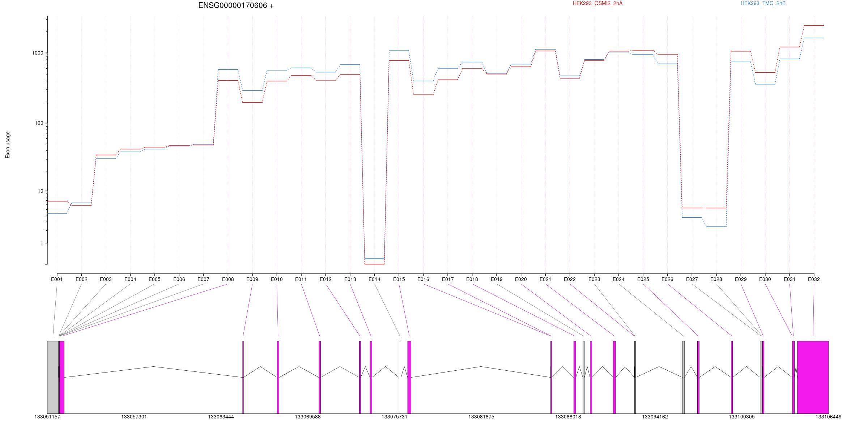The image size is (868, 434).
Task: Click exon label E011
Action: click(x=301, y=279)
